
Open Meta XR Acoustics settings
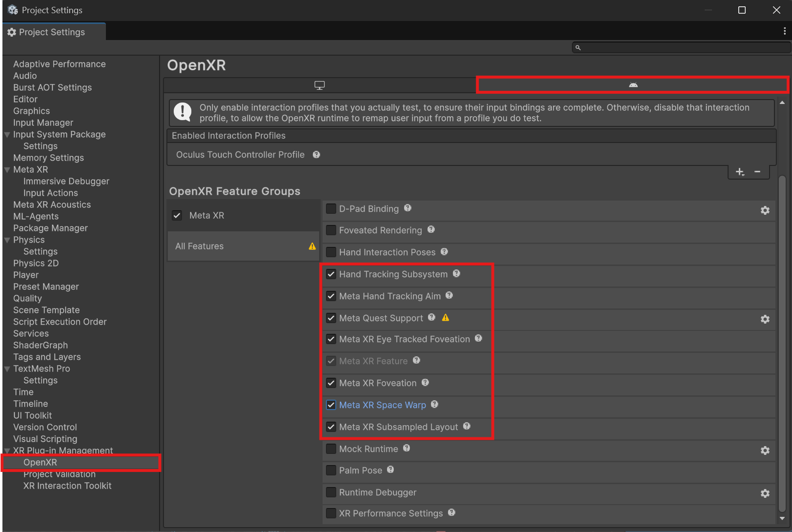(x=52, y=205)
